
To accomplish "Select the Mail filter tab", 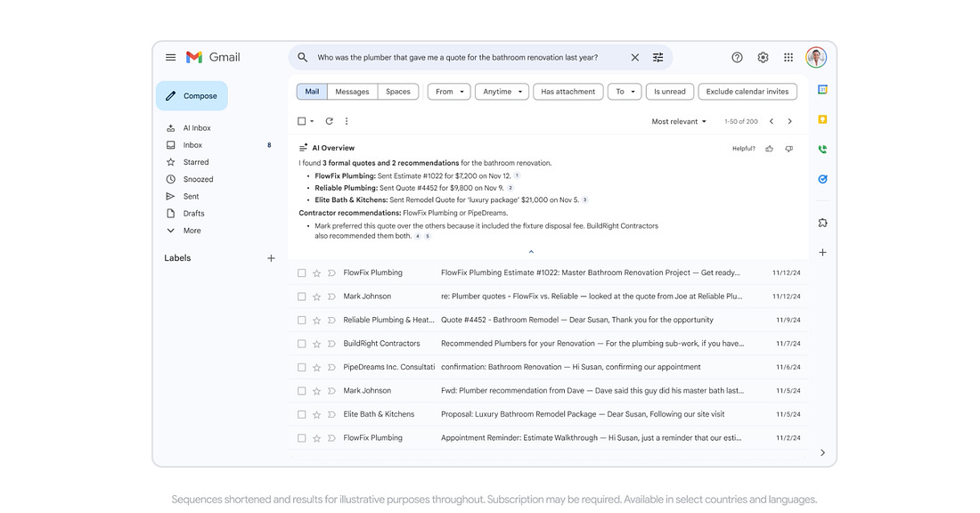I will [312, 92].
